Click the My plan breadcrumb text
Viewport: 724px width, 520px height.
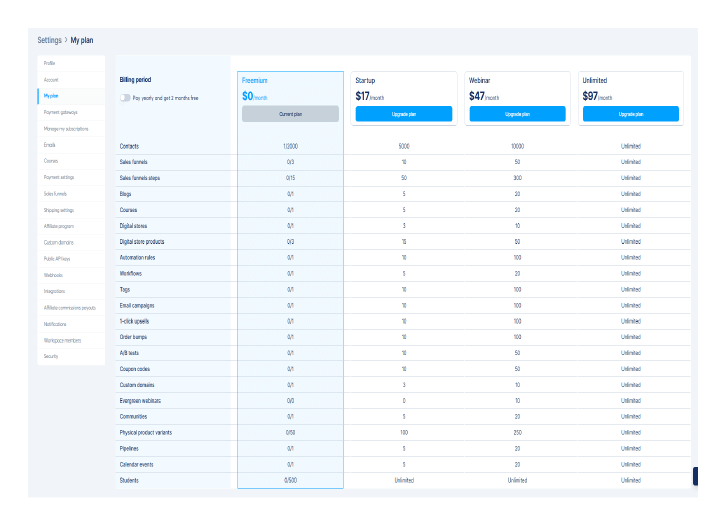[x=82, y=40]
